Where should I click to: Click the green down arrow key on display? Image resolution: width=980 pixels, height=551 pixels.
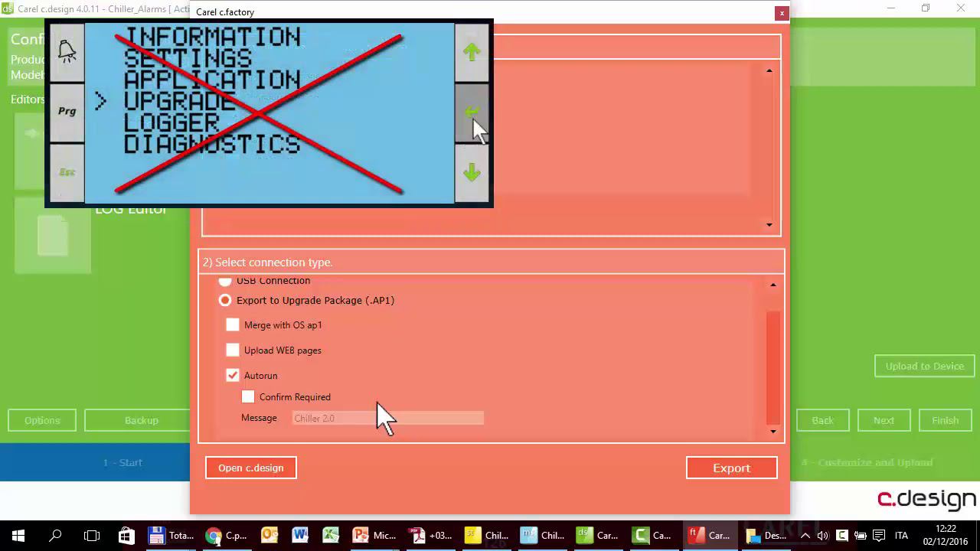tap(472, 172)
